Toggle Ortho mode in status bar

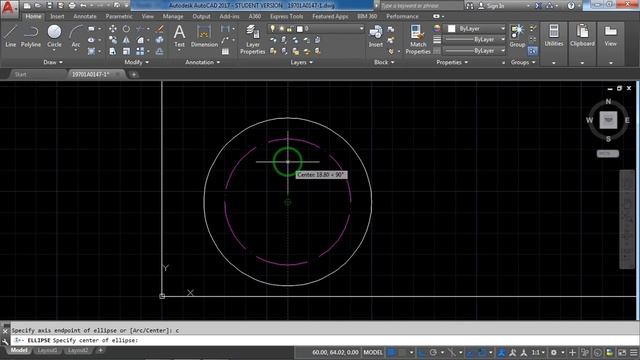[x=421, y=352]
